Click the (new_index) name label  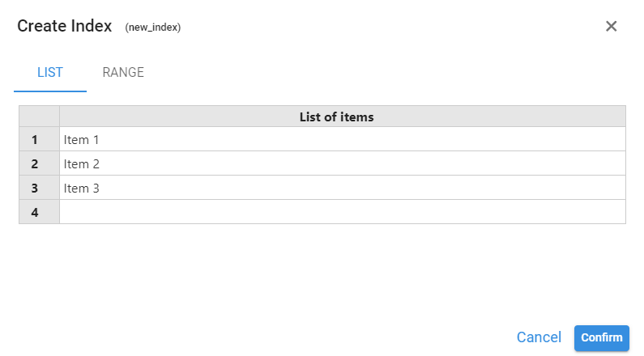coord(152,28)
